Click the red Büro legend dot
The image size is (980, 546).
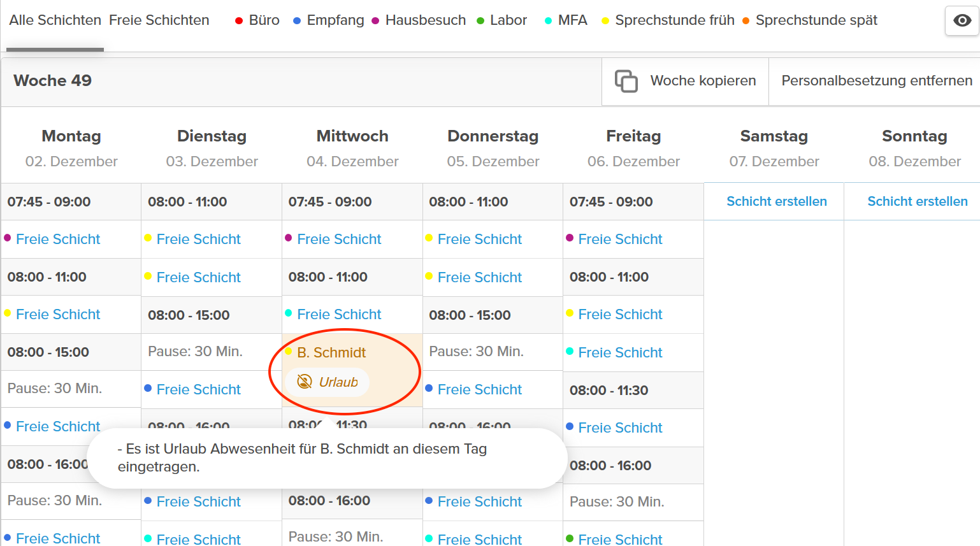point(239,21)
